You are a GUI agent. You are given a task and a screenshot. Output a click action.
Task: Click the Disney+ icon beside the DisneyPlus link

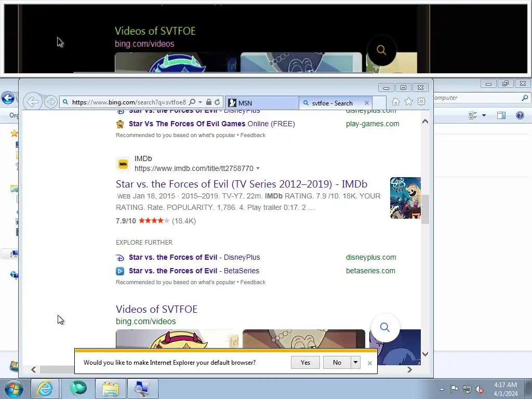tap(120, 258)
